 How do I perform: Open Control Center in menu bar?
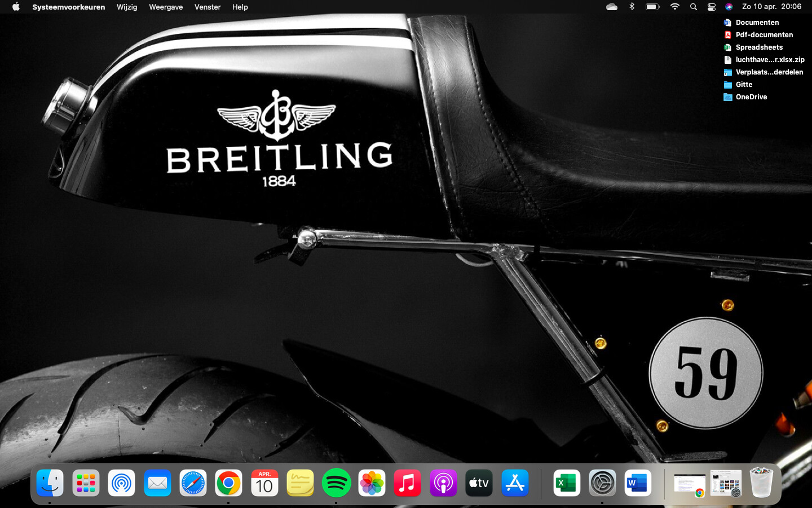coord(712,7)
